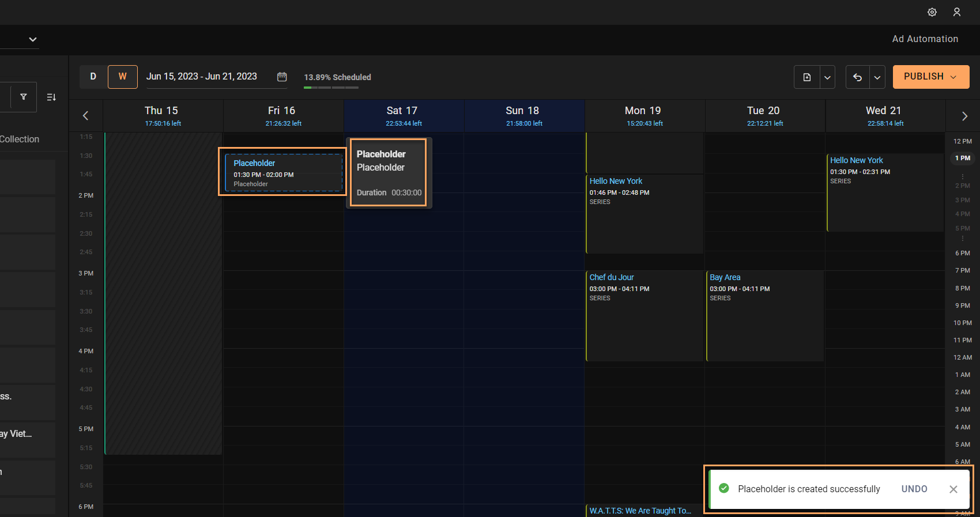Go to previous week arrow
Screen dimensions: 980x517
point(85,116)
